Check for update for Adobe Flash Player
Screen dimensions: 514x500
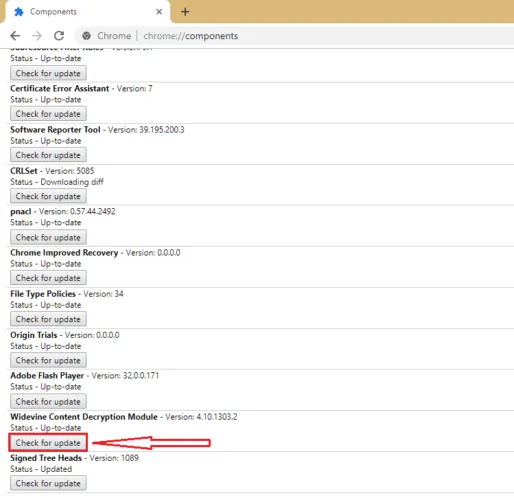48,401
